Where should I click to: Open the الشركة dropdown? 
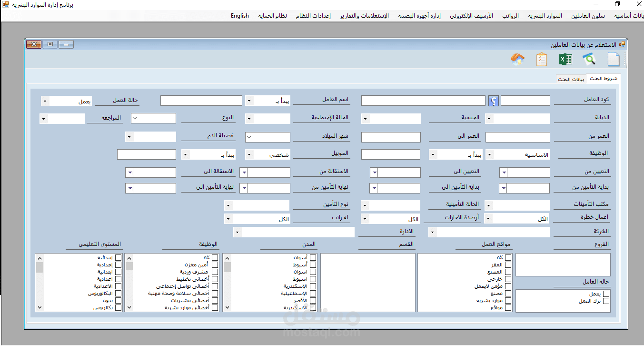click(x=432, y=232)
